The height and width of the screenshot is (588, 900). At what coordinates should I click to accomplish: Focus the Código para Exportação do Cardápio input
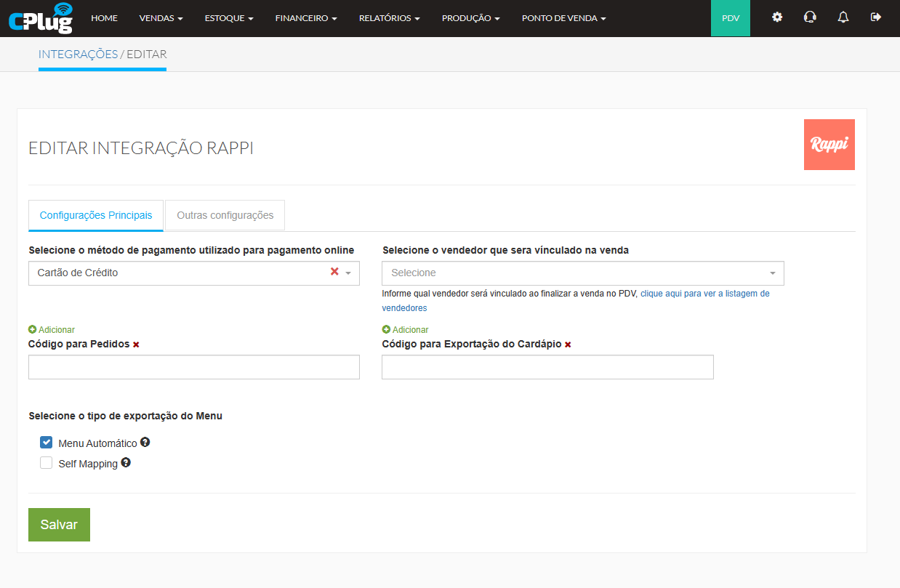(x=547, y=367)
